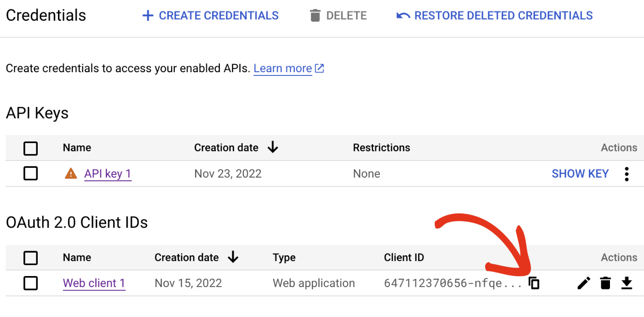Delete Web client 1 using the trash icon
This screenshot has width=644, height=317.
[x=605, y=283]
